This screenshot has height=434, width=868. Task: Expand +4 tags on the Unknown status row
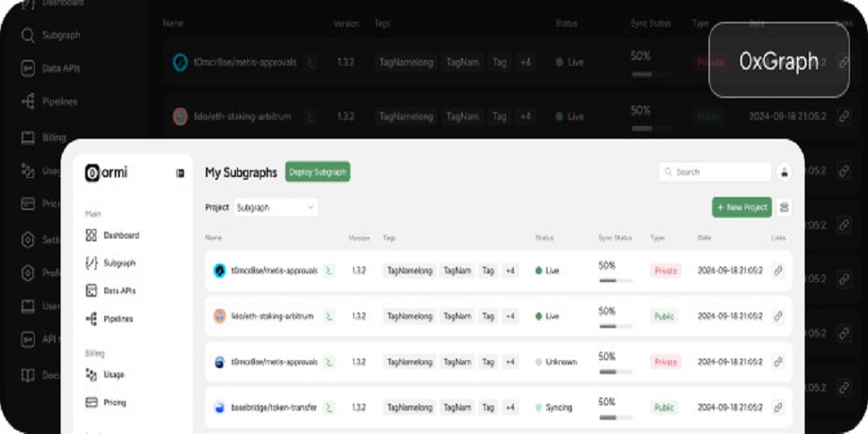[510, 362]
